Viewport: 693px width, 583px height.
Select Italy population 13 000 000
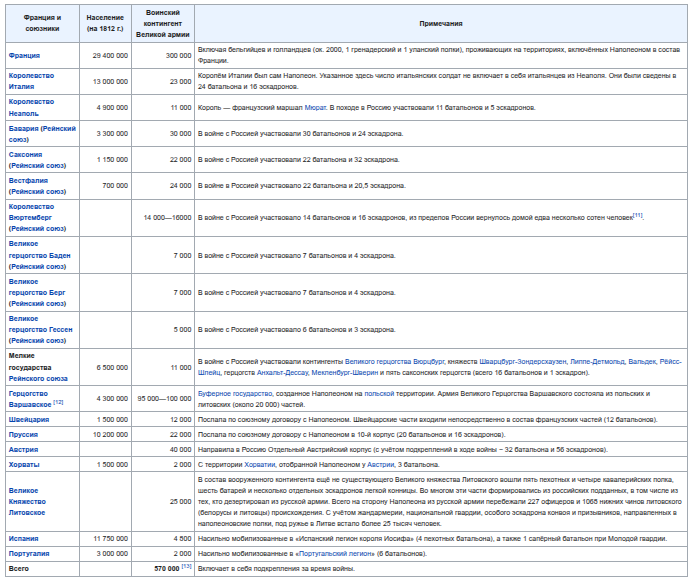(110, 82)
